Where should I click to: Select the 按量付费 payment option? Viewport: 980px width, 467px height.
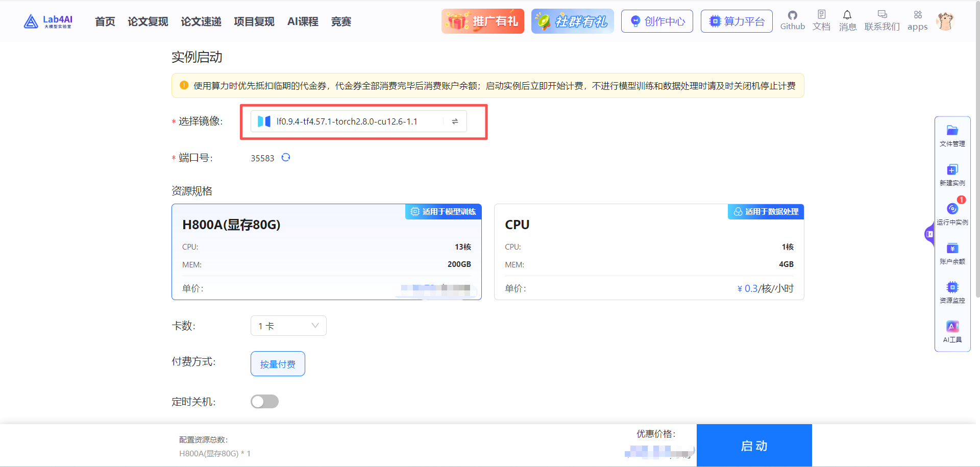278,363
